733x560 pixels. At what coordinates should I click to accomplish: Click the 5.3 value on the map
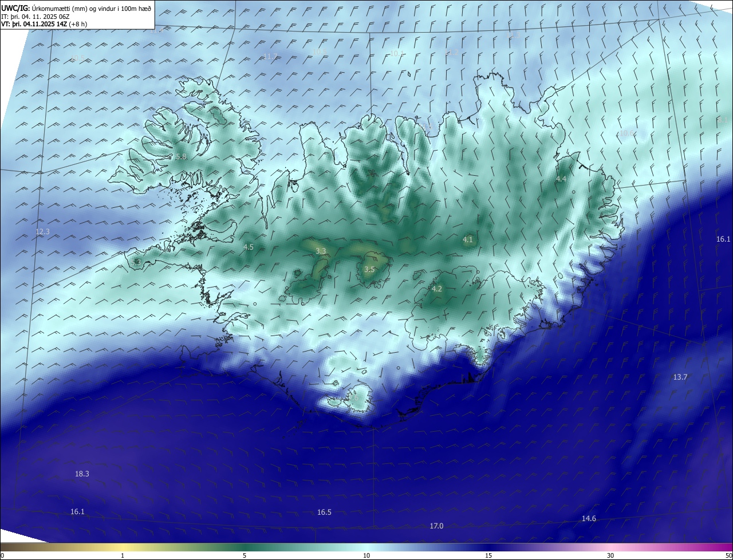pos(136,262)
